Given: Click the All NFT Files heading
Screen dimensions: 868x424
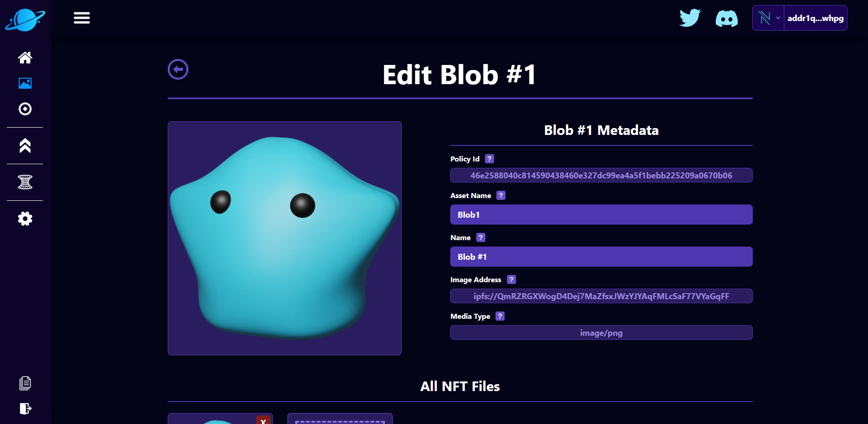Looking at the screenshot, I should click(x=460, y=386).
